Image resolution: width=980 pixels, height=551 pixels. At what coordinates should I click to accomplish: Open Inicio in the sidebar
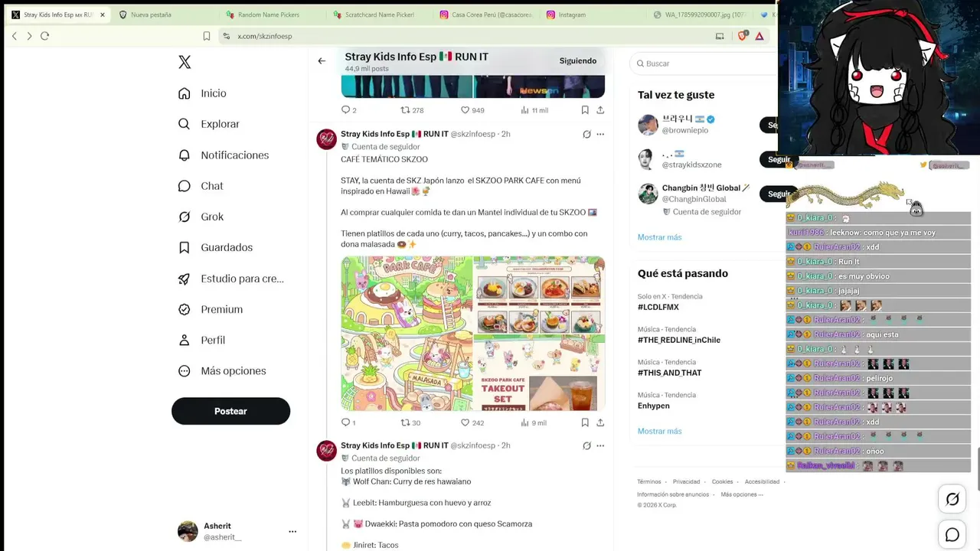[x=202, y=93]
